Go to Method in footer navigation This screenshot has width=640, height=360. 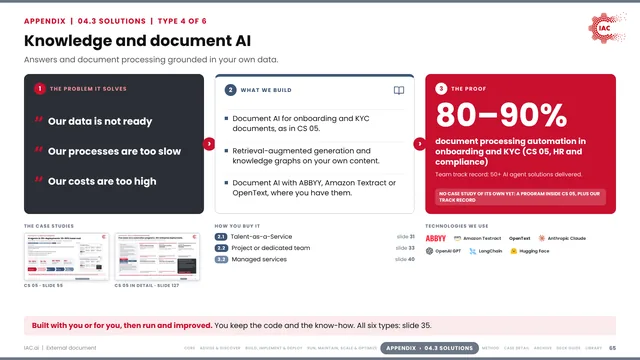click(x=490, y=348)
